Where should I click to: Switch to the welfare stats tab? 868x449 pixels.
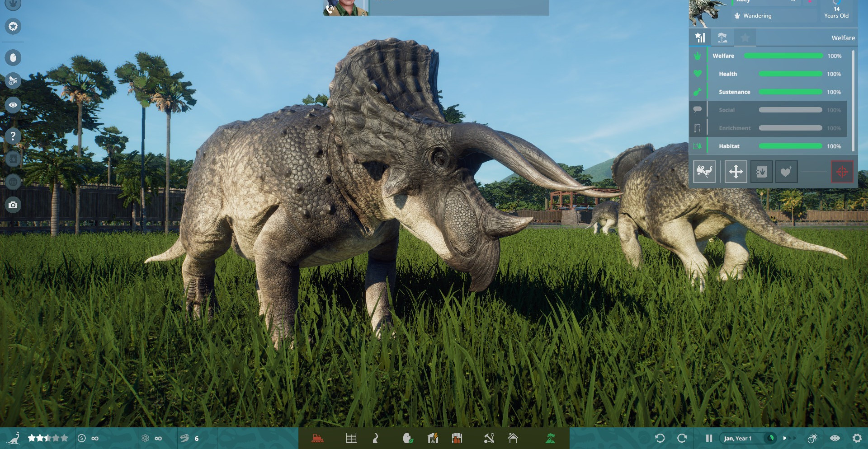point(700,38)
